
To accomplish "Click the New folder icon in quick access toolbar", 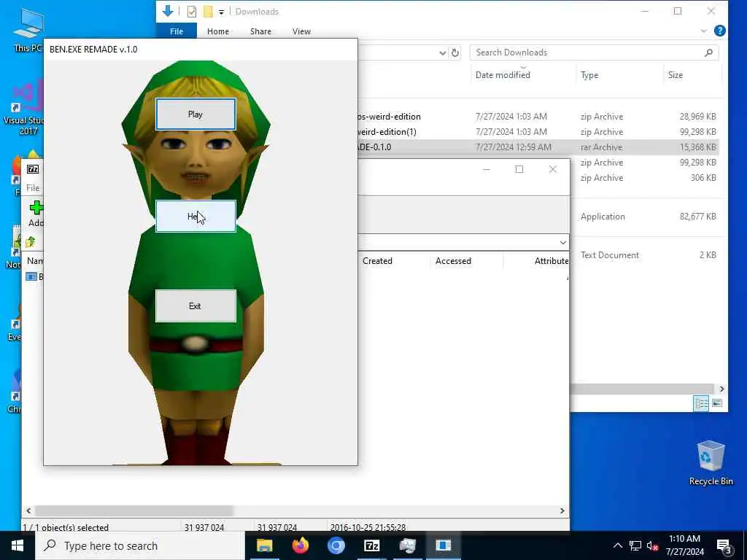I will click(208, 12).
